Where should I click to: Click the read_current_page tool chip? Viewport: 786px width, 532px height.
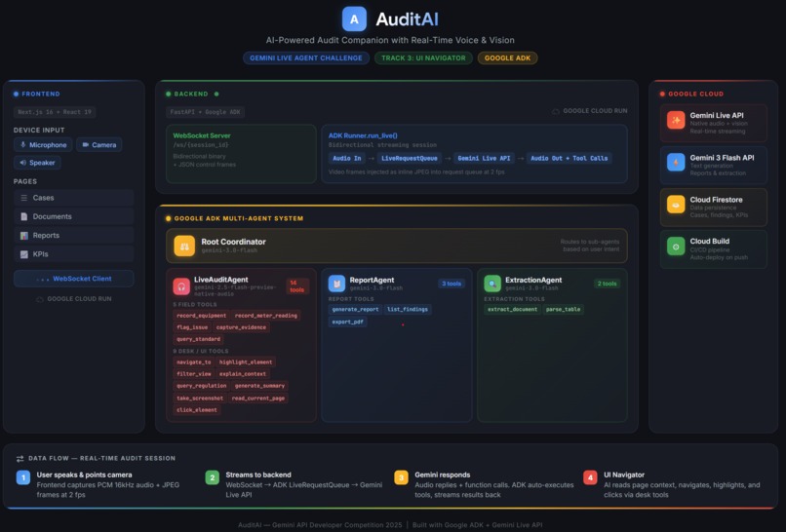point(258,399)
